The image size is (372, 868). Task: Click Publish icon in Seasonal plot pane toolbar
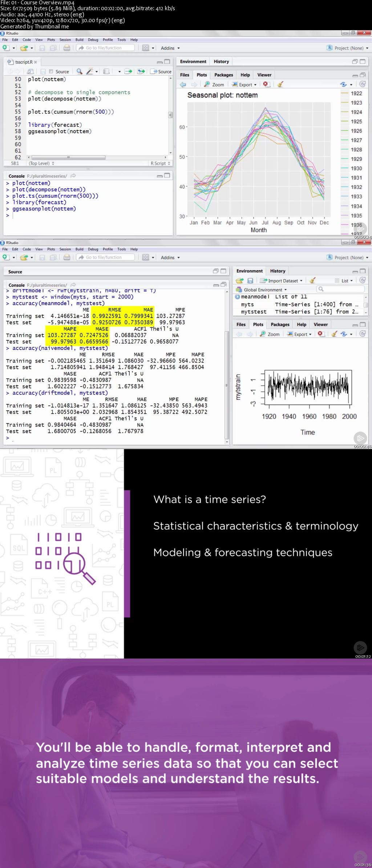click(x=343, y=84)
